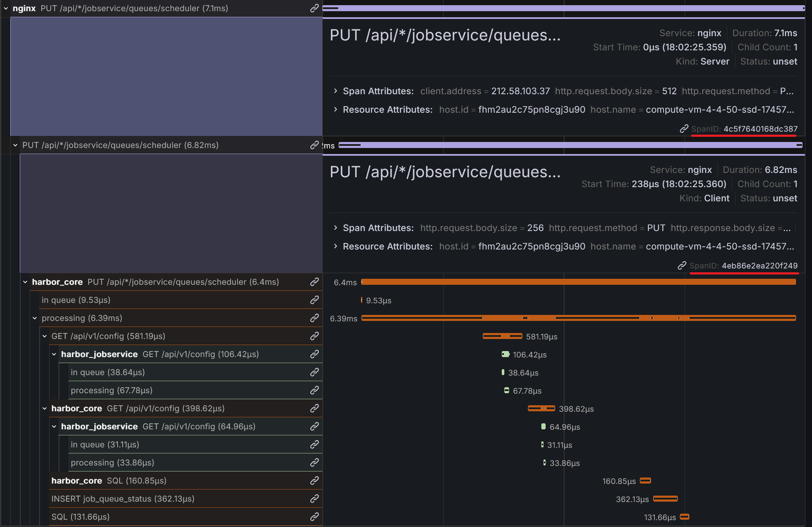Click link icon on INSERT job_queue_status row
This screenshot has height=527, width=812.
[x=315, y=499]
